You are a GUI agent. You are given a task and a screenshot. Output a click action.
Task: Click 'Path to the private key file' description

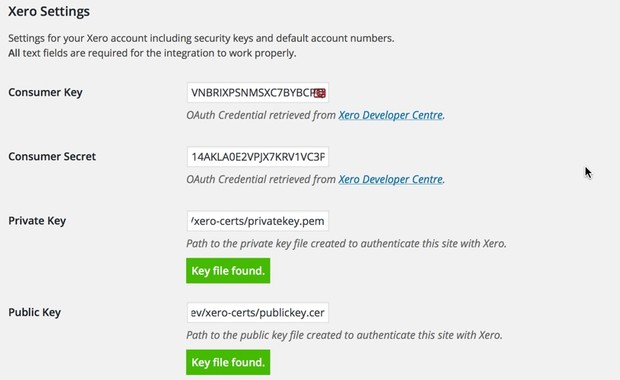click(346, 244)
